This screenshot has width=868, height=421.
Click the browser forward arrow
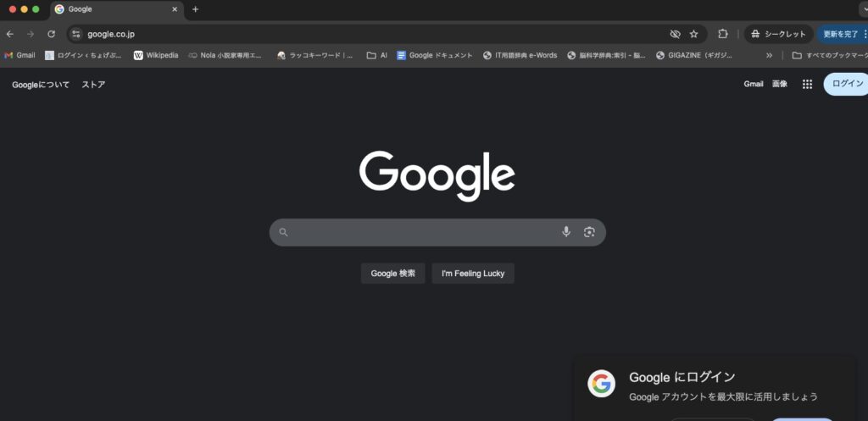tap(31, 34)
